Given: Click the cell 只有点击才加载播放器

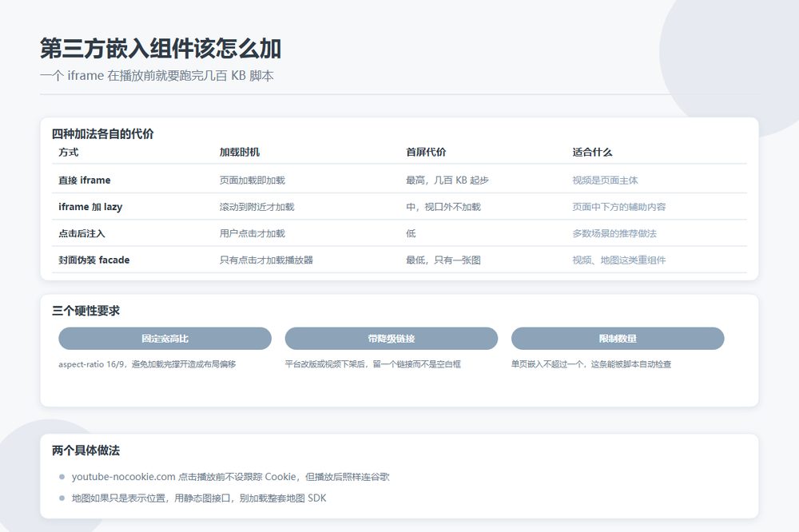Looking at the screenshot, I should 267,260.
